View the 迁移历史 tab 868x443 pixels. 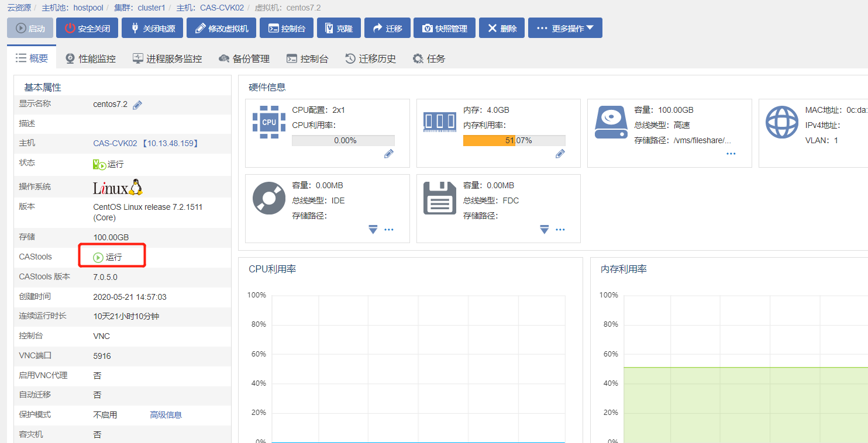[371, 58]
